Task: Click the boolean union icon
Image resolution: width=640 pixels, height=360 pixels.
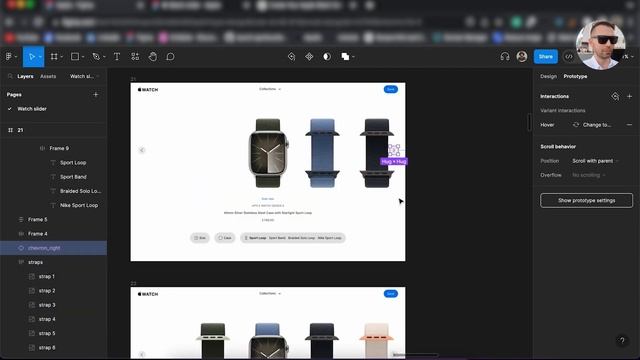Action: pyautogui.click(x=345, y=57)
